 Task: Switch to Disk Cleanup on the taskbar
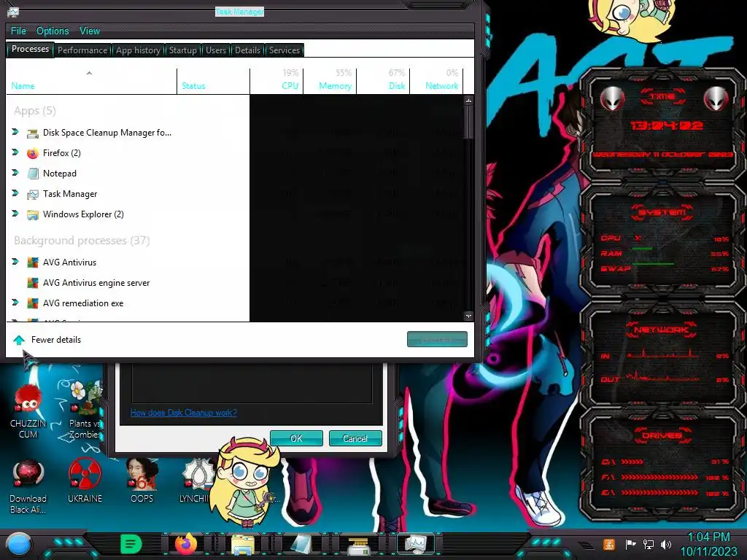pos(357,545)
